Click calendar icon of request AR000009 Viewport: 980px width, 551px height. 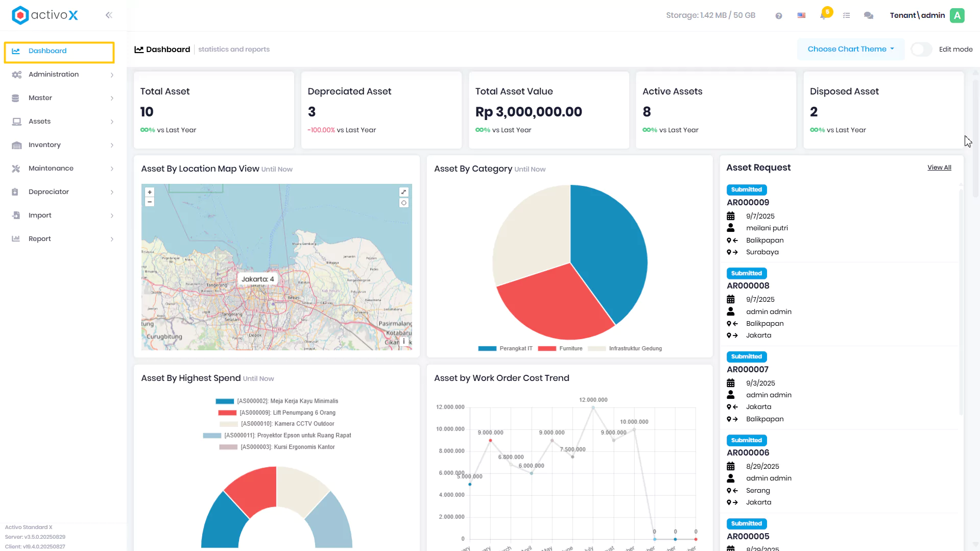(x=731, y=216)
